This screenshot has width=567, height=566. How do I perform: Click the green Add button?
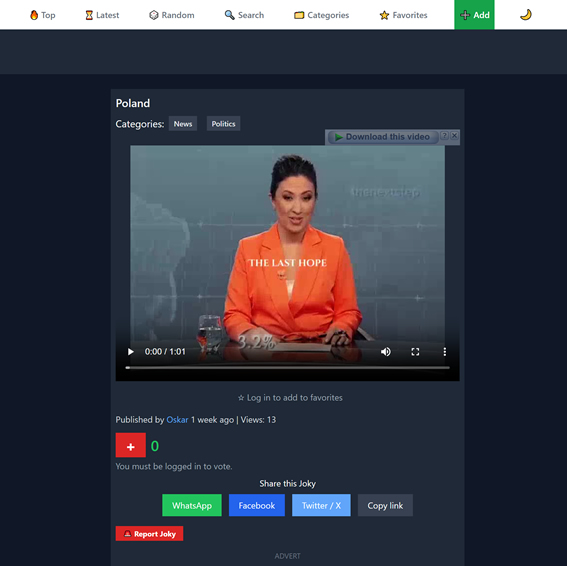pos(474,15)
